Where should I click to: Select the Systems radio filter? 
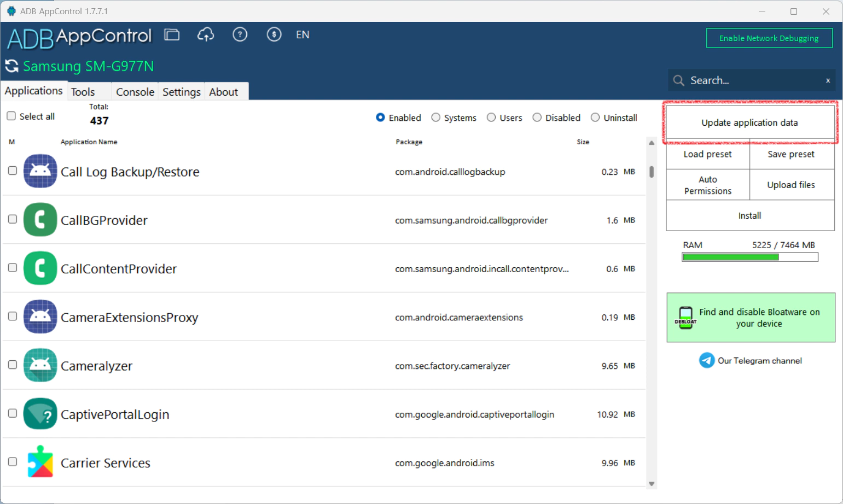(435, 118)
